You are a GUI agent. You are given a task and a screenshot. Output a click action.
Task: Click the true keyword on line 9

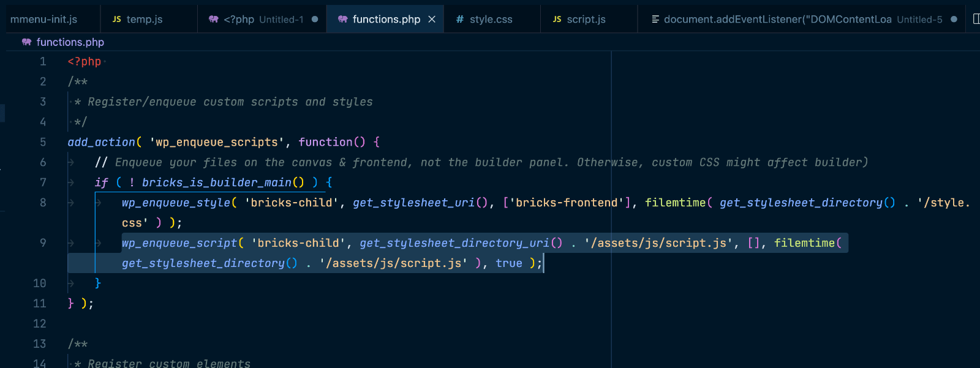[x=509, y=263]
